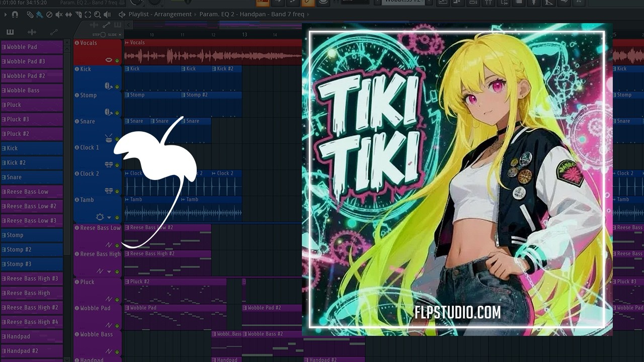Select the Vocals audio clip
The image size is (644, 362).
click(x=213, y=52)
